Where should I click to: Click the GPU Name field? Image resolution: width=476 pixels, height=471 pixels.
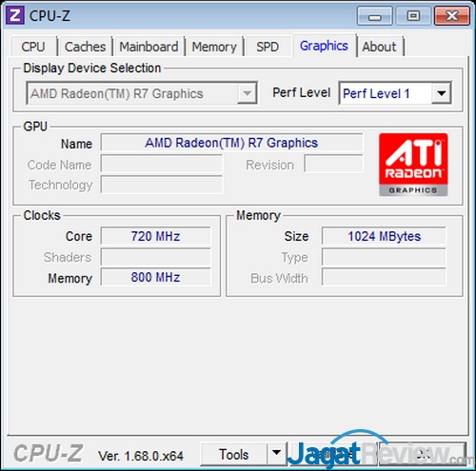click(x=231, y=143)
